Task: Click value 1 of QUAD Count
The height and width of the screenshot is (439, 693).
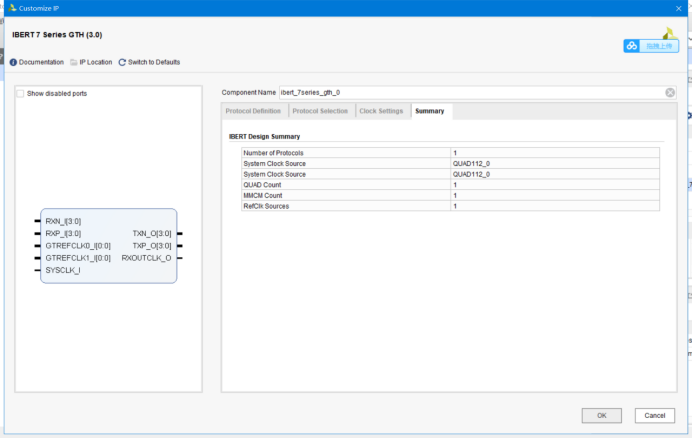Action: tap(455, 185)
